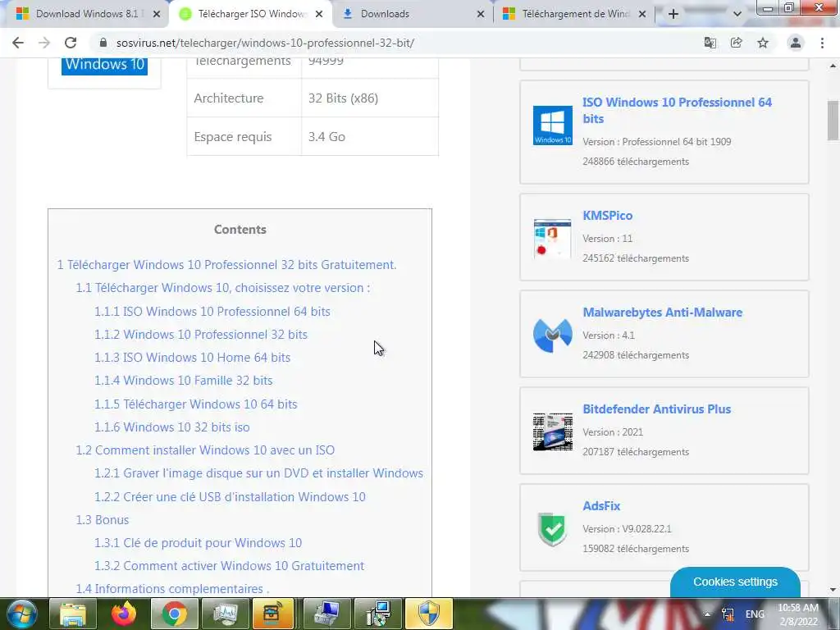840x630 pixels.
Task: Jump to section 1 Télécharger Windows 10 Professionnel 32 bits
Action: point(226,265)
